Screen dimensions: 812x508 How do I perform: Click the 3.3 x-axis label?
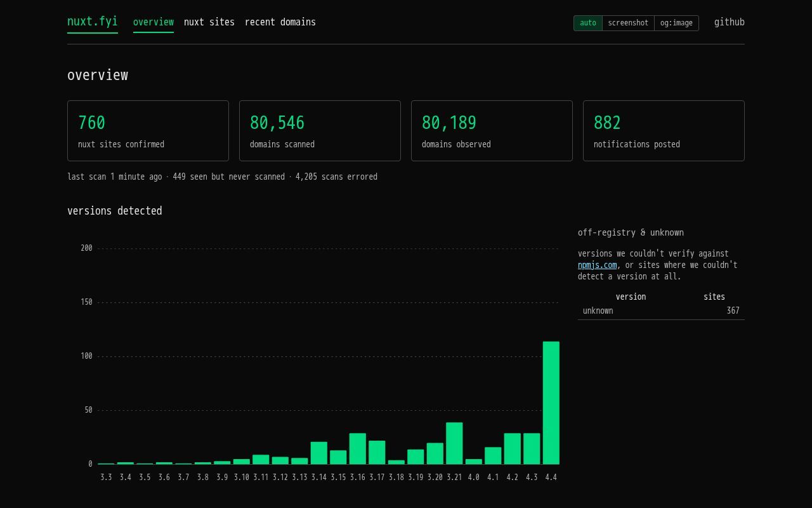(106, 478)
